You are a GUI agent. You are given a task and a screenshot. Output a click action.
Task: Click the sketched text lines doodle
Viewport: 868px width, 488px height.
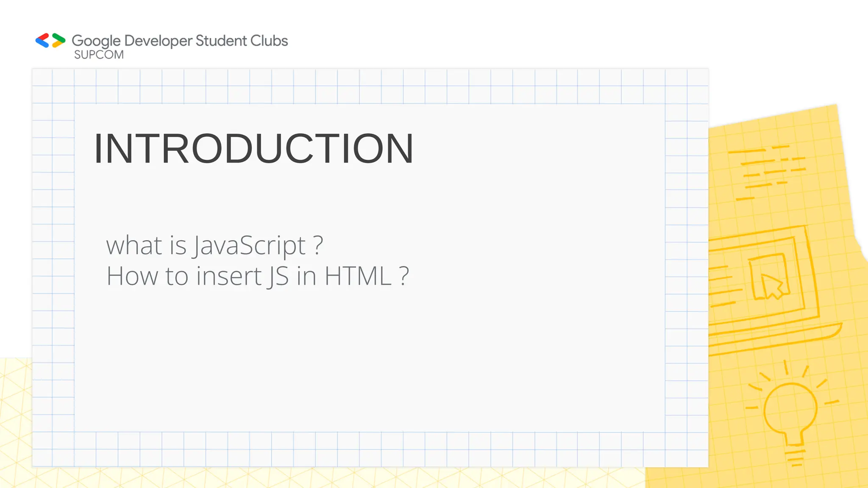767,172
